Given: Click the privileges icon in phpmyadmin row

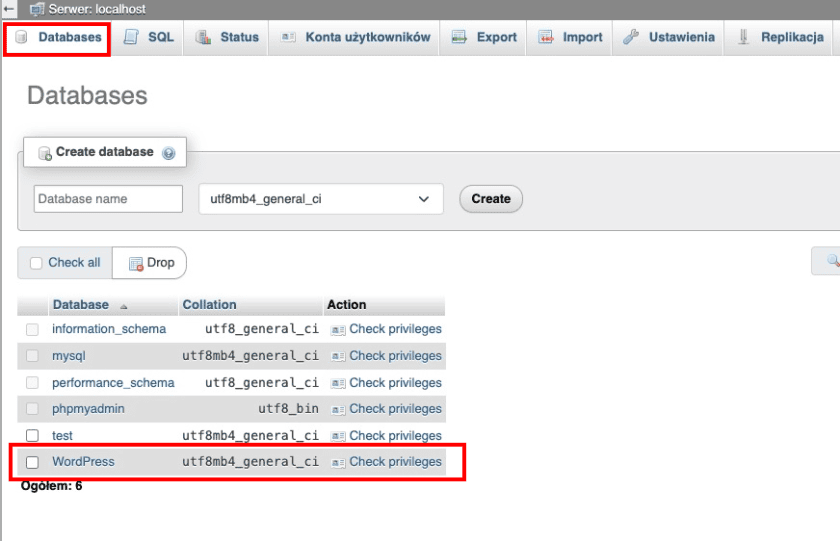Looking at the screenshot, I should 338,410.
